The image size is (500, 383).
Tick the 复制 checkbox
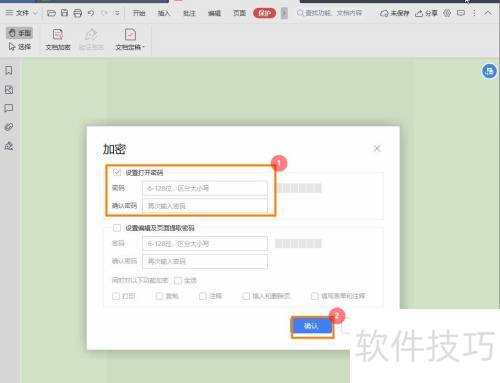click(159, 296)
